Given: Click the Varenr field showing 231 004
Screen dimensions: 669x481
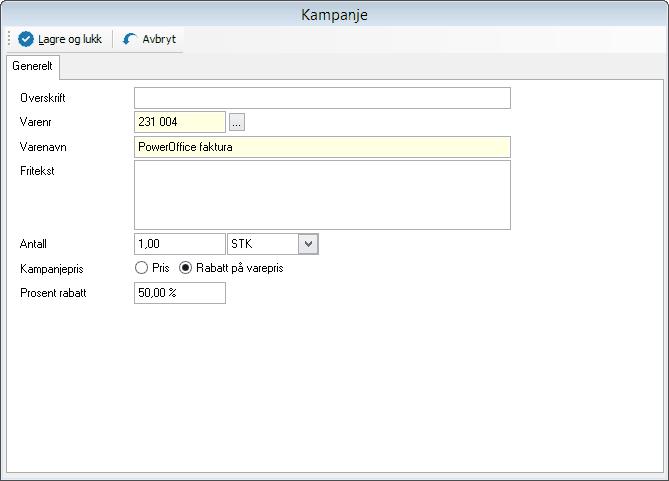Looking at the screenshot, I should pos(180,122).
